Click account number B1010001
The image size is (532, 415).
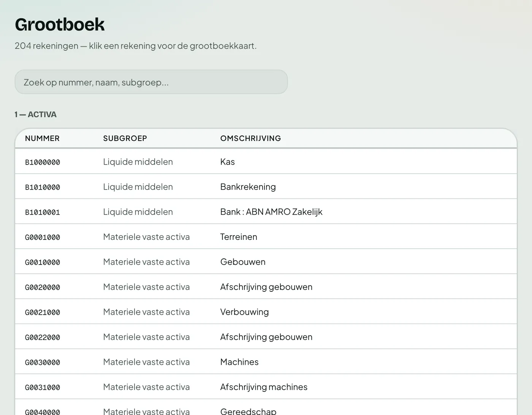(43, 212)
